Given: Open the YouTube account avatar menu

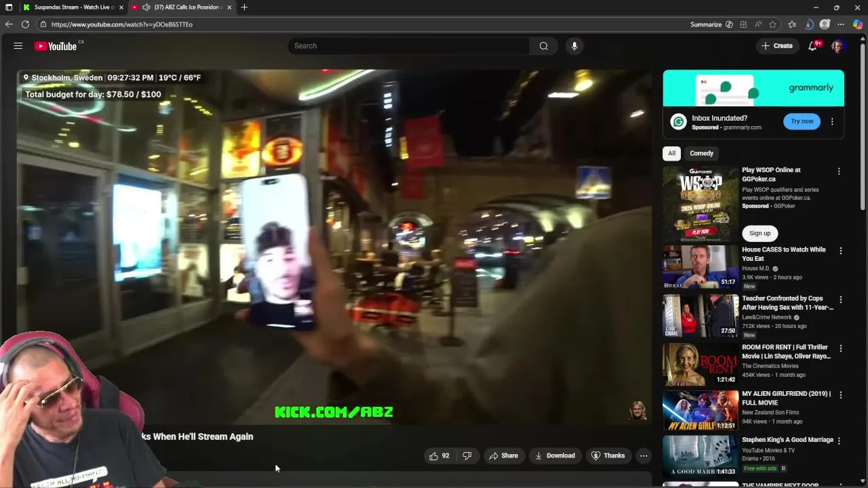Looking at the screenshot, I should click(837, 46).
